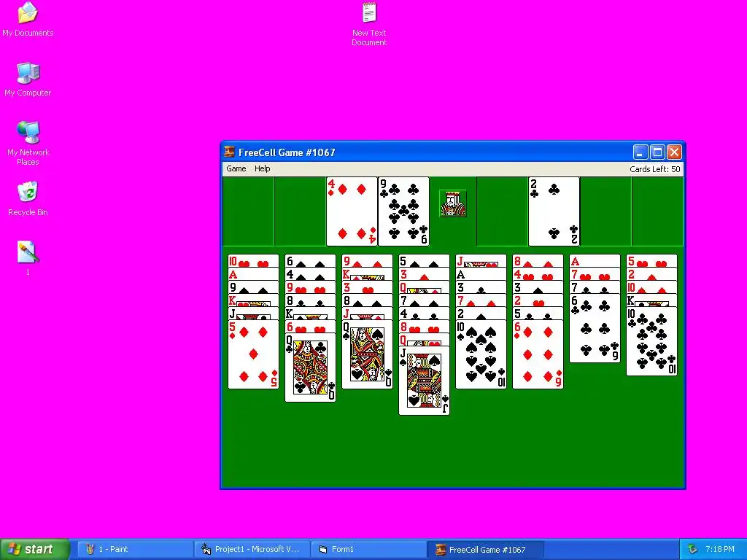Select the 6 of diamonds at column six bottom
Image resolution: width=747 pixels, height=560 pixels.
pos(538,354)
